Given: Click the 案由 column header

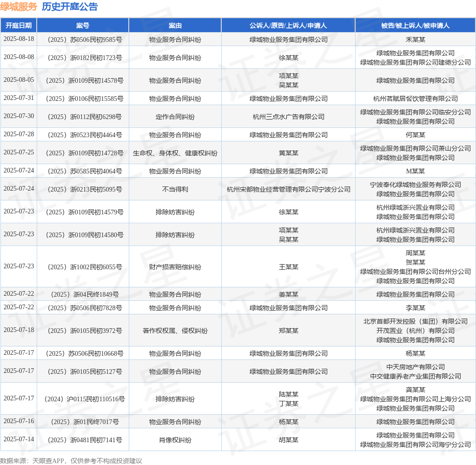Looking at the screenshot, I should (175, 26).
